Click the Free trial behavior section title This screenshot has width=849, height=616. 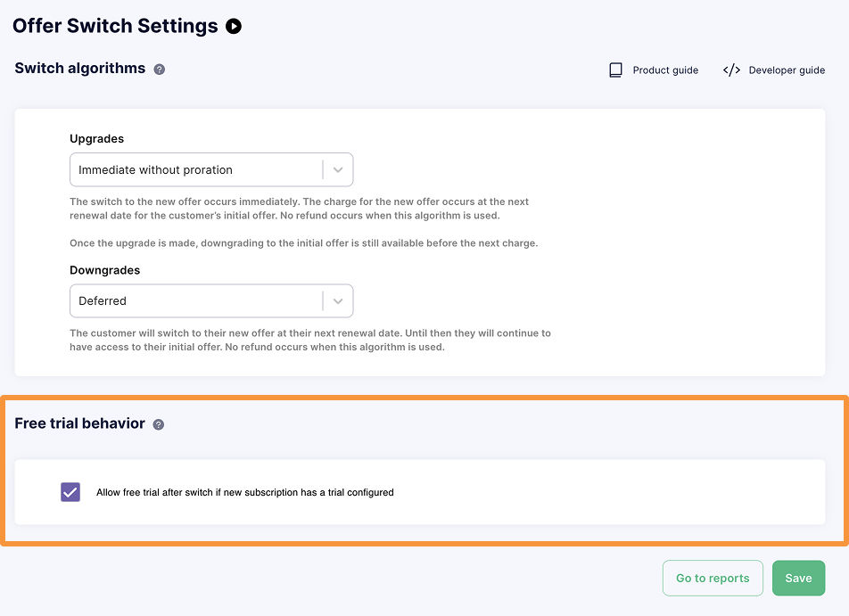pos(79,423)
